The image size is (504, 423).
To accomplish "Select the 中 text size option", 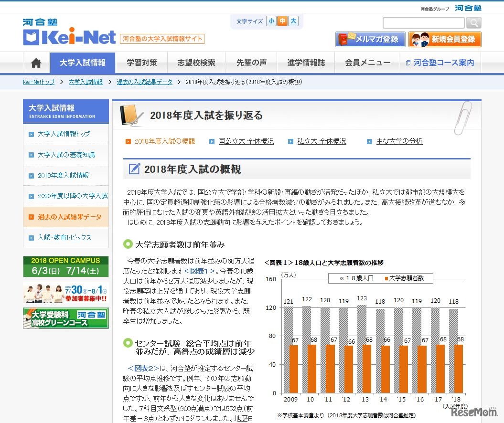I will tap(282, 21).
